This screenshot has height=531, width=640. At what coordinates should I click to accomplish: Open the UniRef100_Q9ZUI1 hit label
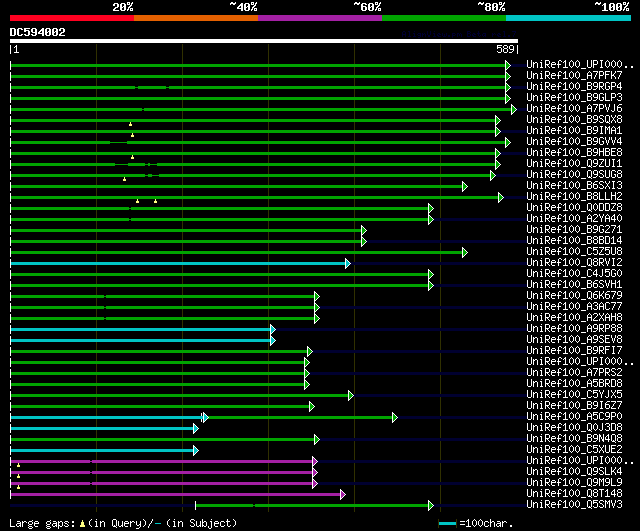pyautogui.click(x=574, y=163)
